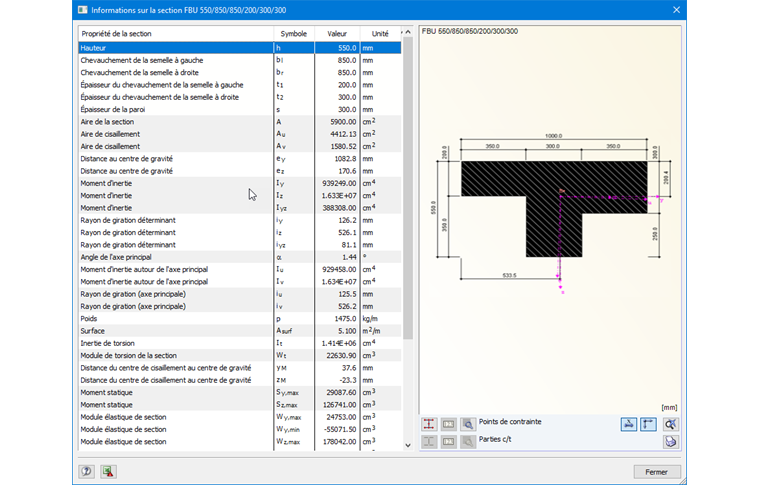The width and height of the screenshot is (760, 485).
Task: Click the grayed c/t parts section icon
Action: pos(429,441)
